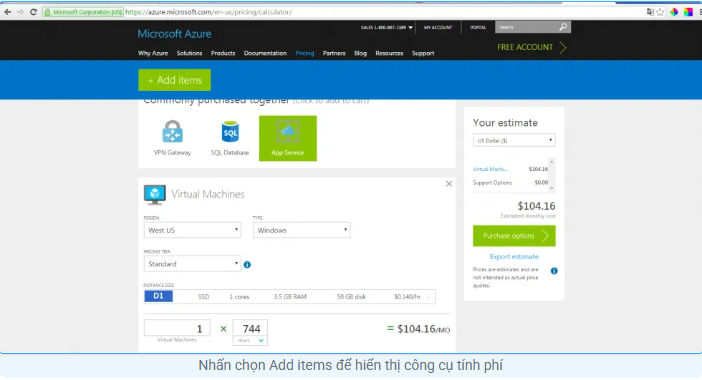Click the Purchase options button
Image resolution: width=702 pixels, height=380 pixels.
tap(514, 236)
